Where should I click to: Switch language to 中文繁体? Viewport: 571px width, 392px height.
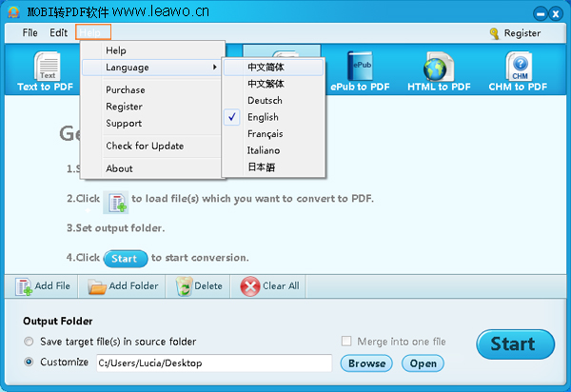pos(266,84)
